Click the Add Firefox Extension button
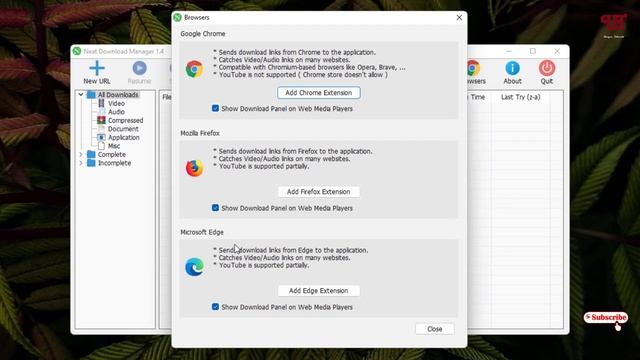 318,191
